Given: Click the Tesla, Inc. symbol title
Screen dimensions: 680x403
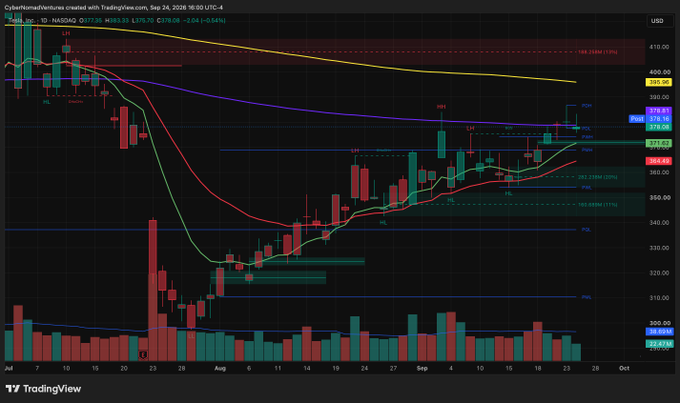Looking at the screenshot, I should pos(23,20).
